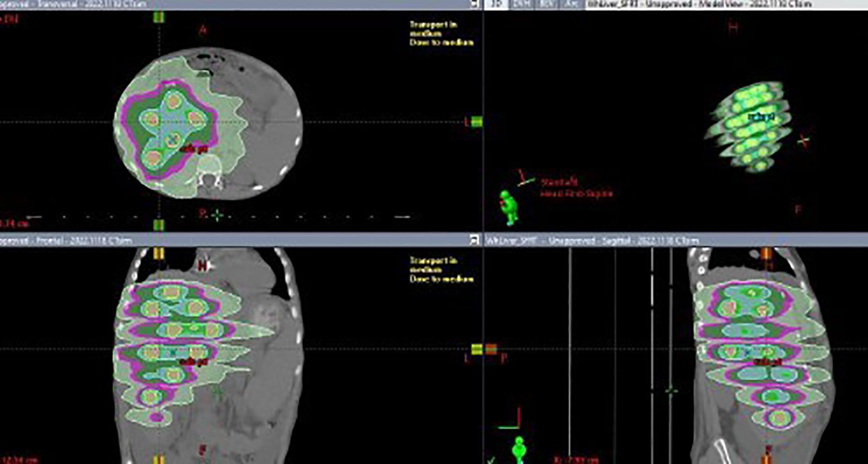Click 'Head First Supine' text in the 3D view

(x=576, y=193)
